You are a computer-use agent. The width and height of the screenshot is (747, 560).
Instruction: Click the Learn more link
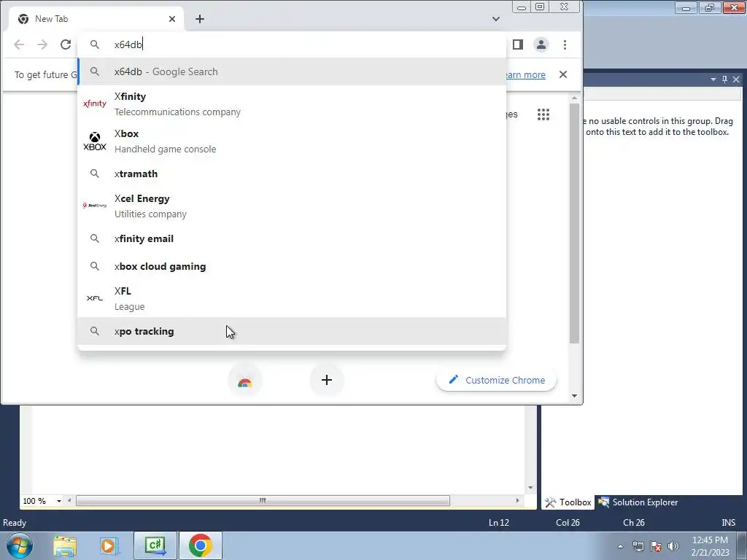pos(524,75)
